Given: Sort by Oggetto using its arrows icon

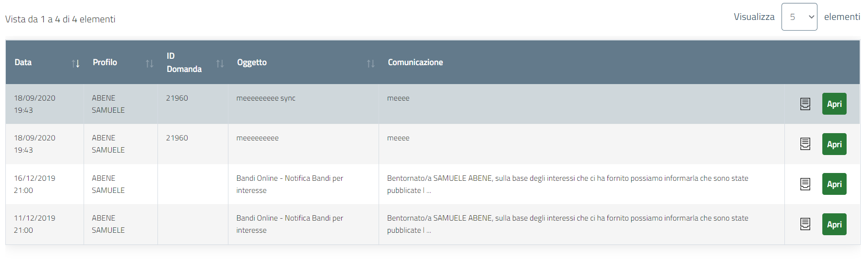Looking at the screenshot, I should (x=370, y=63).
